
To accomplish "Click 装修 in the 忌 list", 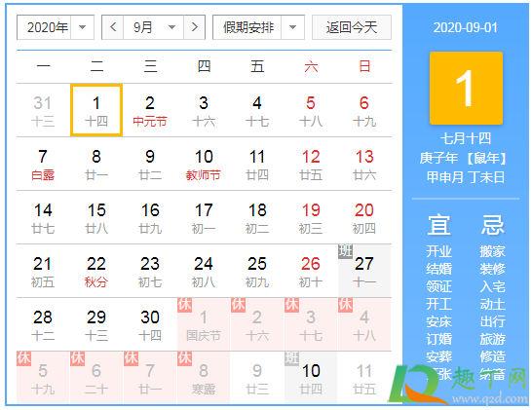I will pyautogui.click(x=493, y=269).
